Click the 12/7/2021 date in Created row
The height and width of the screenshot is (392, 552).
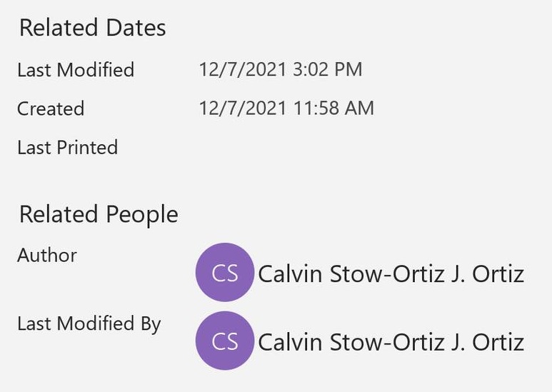click(x=243, y=108)
